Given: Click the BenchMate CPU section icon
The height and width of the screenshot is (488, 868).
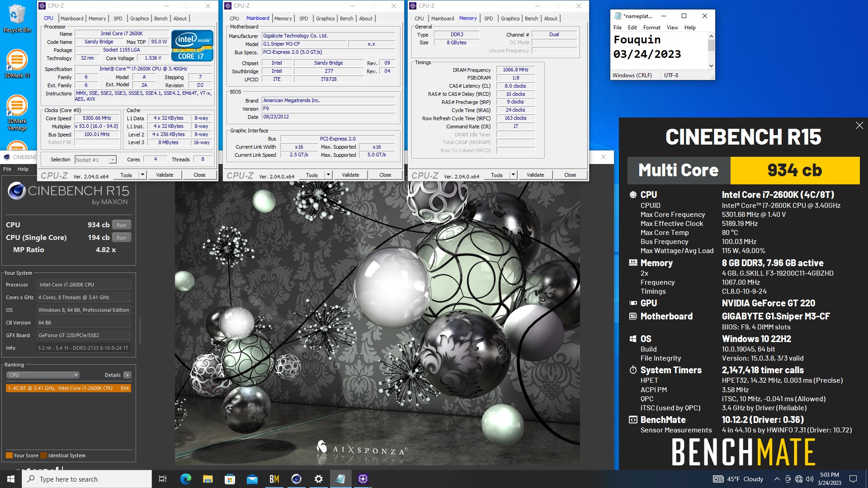Looking at the screenshot, I should point(633,195).
